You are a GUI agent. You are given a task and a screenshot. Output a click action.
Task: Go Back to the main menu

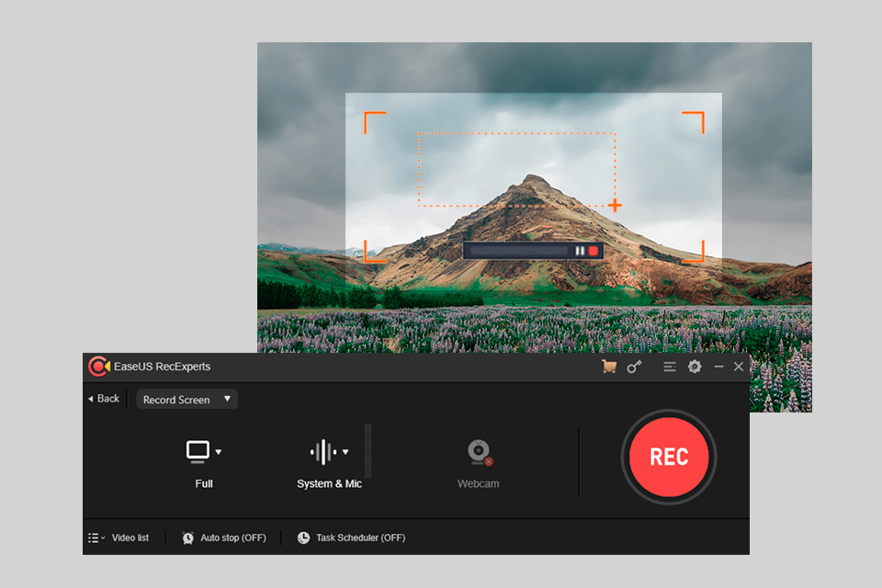click(103, 399)
